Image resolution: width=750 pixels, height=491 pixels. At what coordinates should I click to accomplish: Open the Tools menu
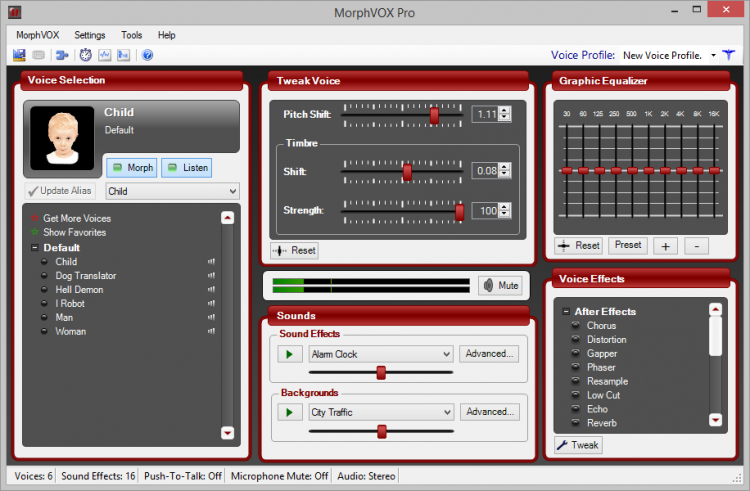click(x=132, y=35)
